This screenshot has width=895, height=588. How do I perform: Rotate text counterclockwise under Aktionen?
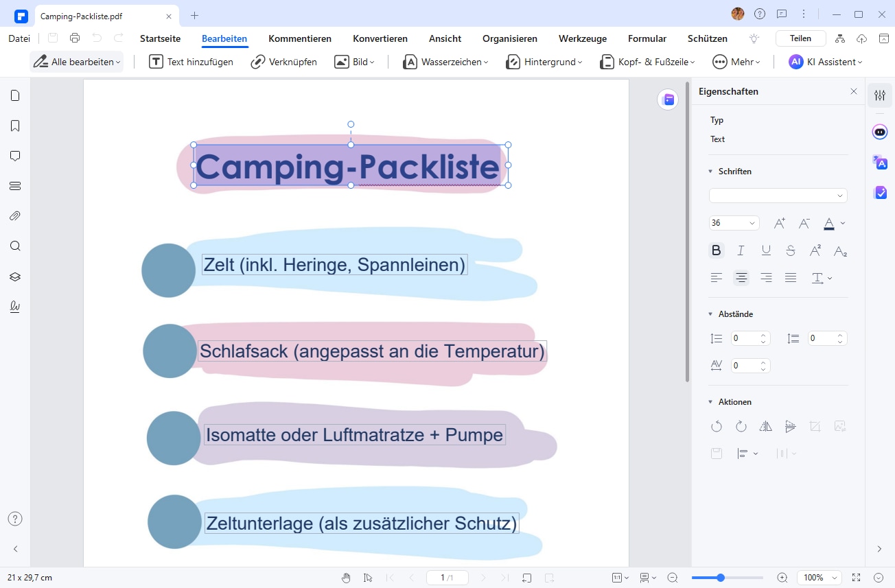pyautogui.click(x=717, y=427)
